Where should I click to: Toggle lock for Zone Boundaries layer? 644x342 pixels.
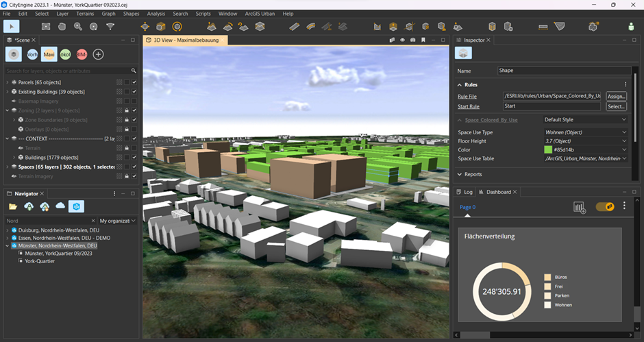click(x=127, y=120)
